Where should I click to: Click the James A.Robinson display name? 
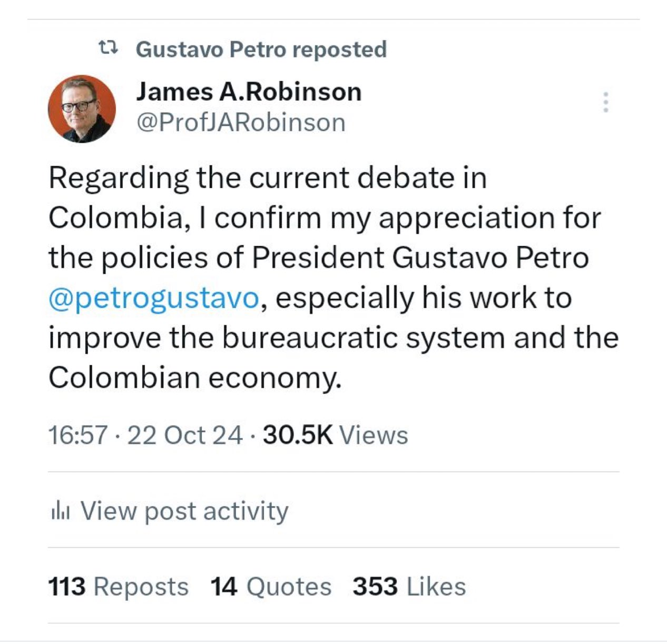[249, 92]
